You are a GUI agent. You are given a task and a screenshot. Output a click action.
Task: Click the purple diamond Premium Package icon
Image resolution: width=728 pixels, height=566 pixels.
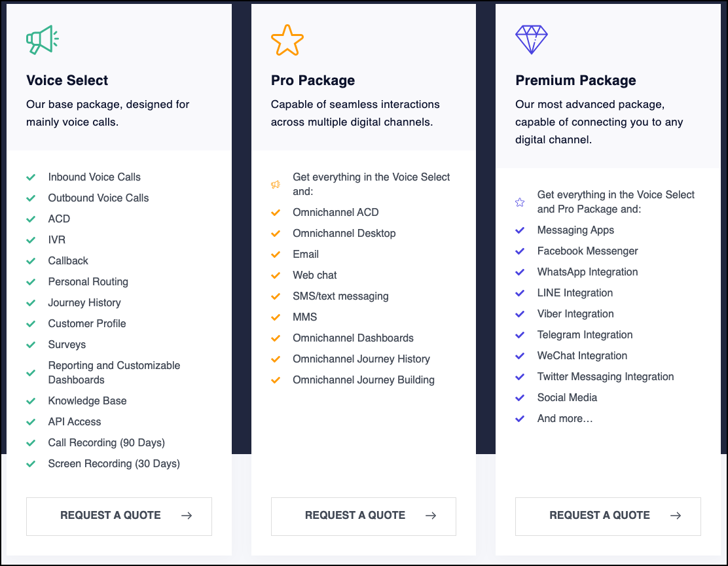531,40
